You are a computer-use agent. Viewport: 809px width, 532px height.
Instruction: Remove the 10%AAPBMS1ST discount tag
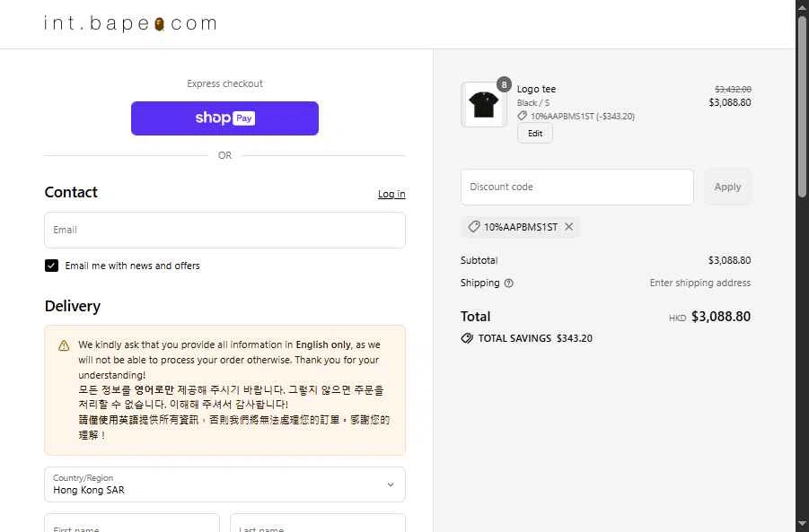pos(568,226)
